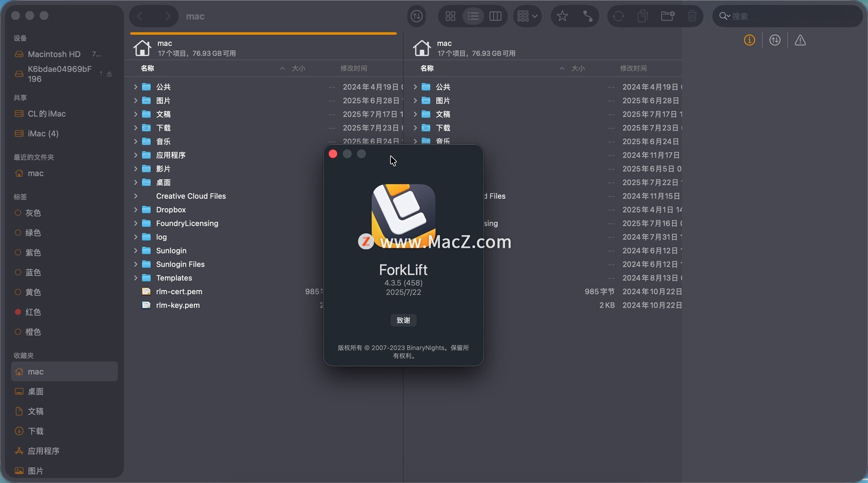Viewport: 868px width, 483px height.
Task: Open the view options dropdown
Action: click(x=527, y=16)
